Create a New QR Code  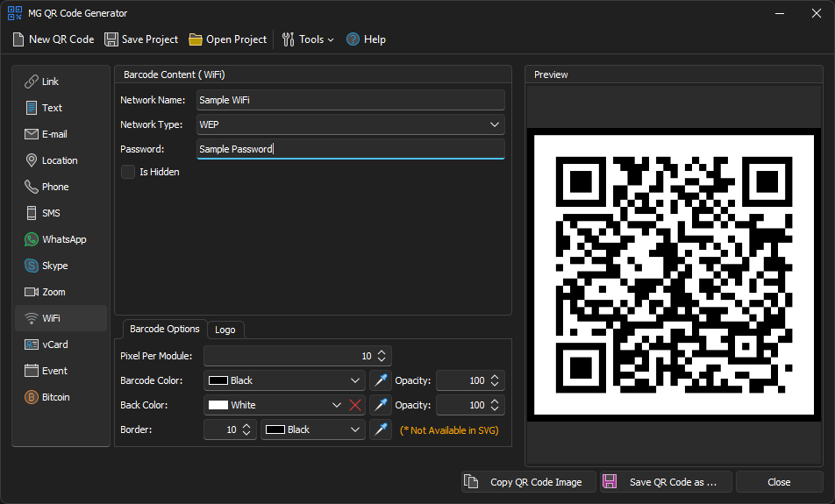coord(54,39)
